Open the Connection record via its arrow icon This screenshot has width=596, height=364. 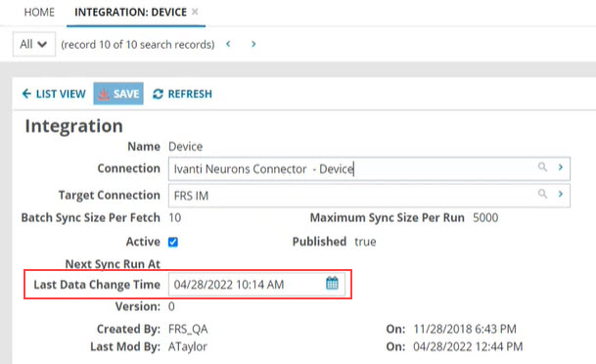(560, 167)
